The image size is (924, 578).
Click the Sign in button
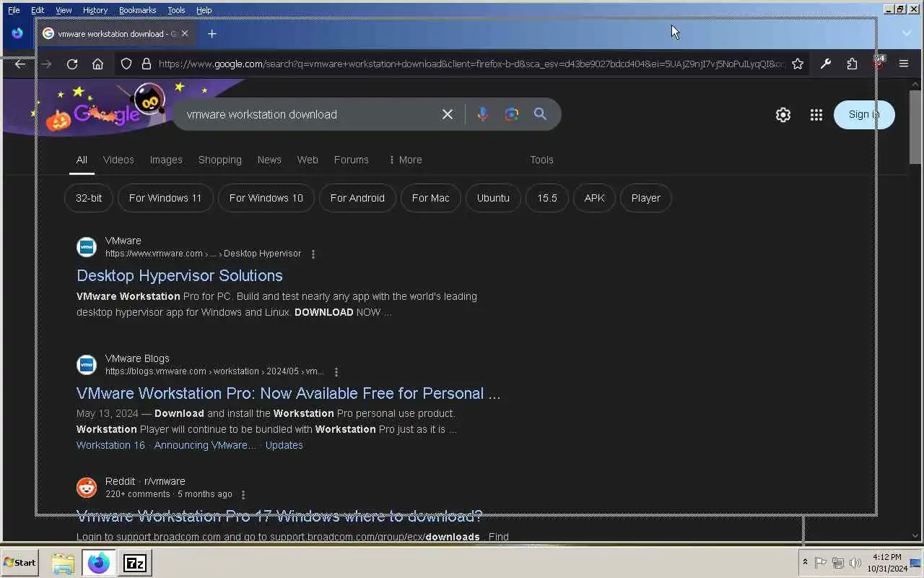[x=864, y=114]
